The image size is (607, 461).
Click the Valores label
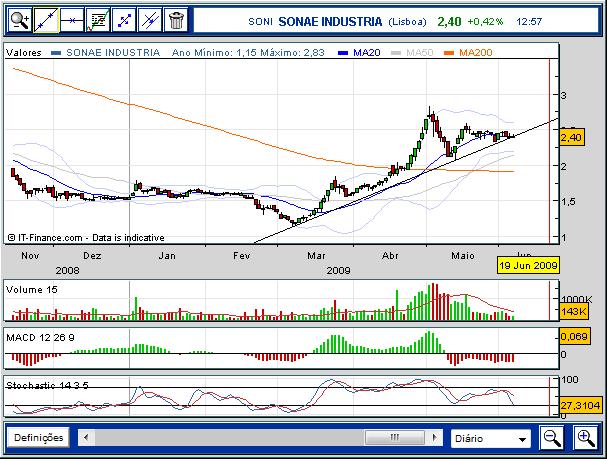tap(24, 53)
